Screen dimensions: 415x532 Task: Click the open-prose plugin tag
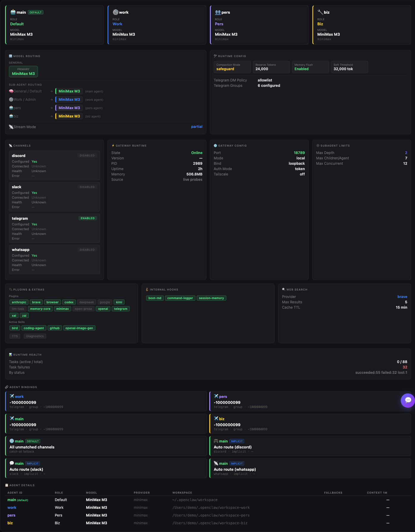tap(83, 309)
